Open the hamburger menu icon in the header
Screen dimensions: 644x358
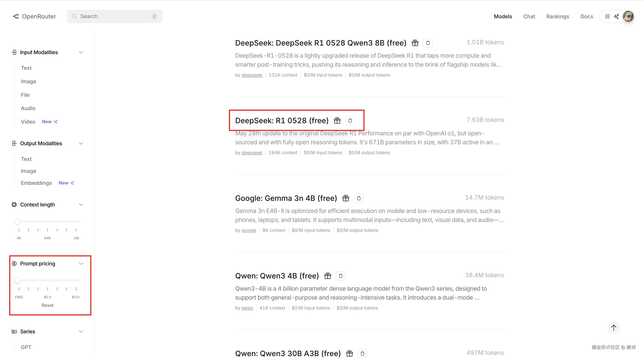(x=607, y=16)
